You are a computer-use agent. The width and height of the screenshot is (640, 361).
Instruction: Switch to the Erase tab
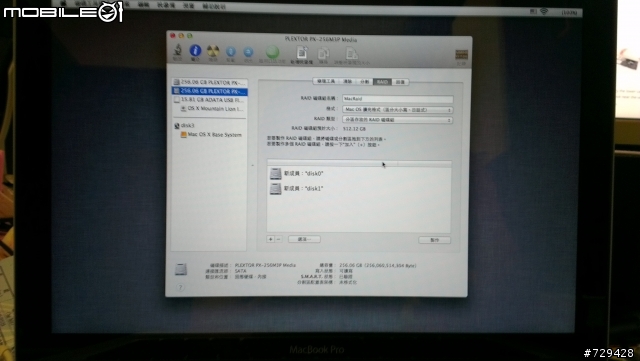[347, 82]
